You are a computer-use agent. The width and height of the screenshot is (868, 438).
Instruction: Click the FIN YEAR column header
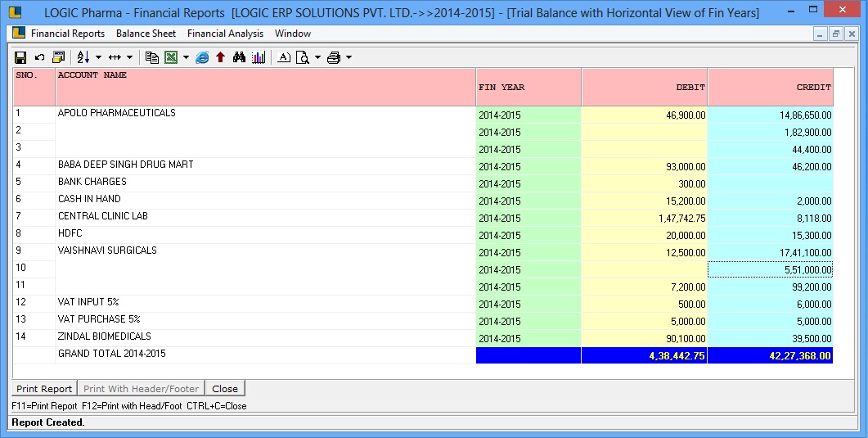point(528,87)
